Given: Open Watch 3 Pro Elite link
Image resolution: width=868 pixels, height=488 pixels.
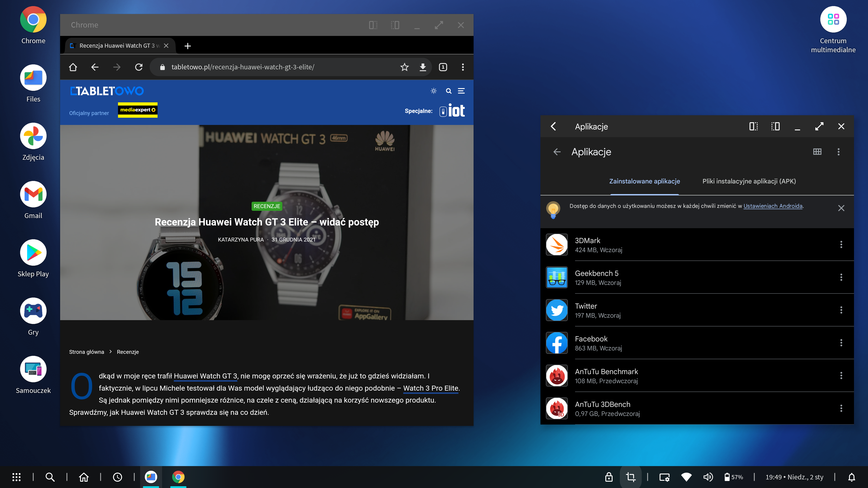Looking at the screenshot, I should 431,388.
